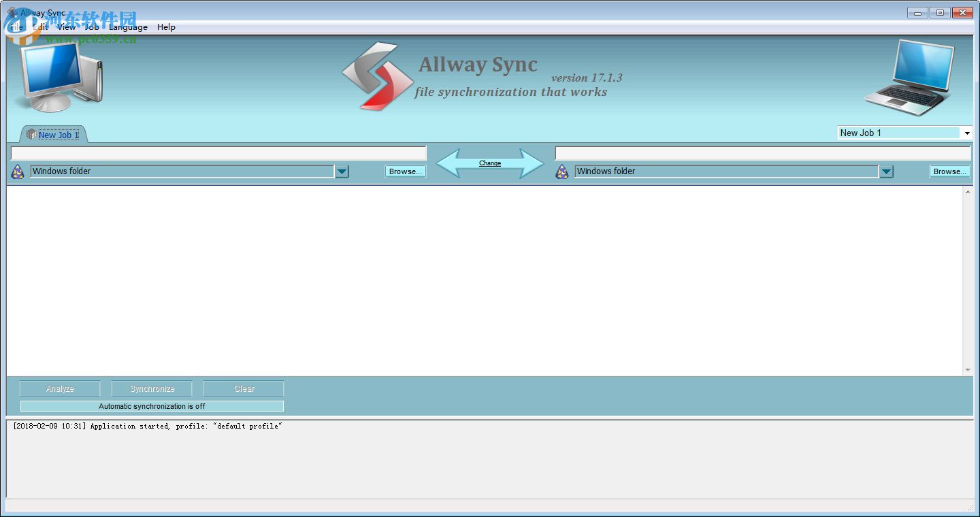Open the File menu

pos(16,27)
